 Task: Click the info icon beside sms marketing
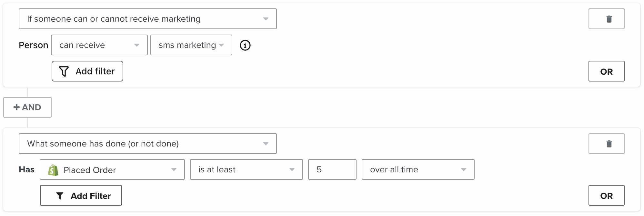click(x=245, y=45)
